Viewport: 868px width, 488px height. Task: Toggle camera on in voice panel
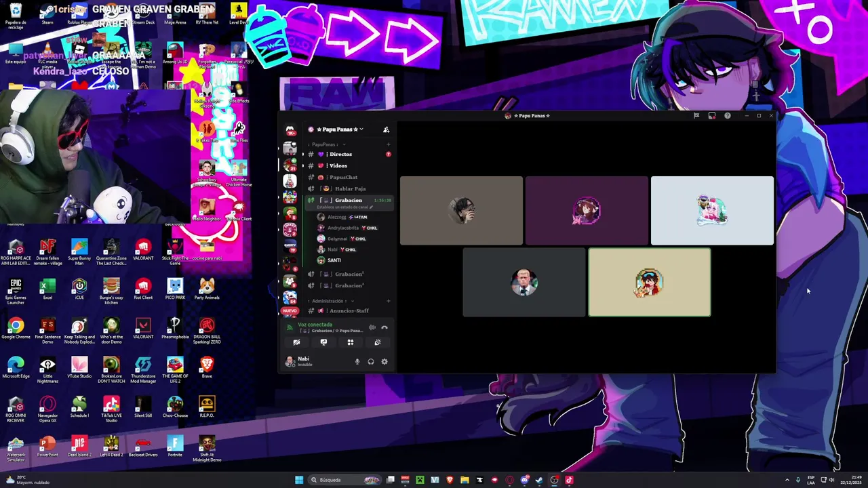coord(296,342)
